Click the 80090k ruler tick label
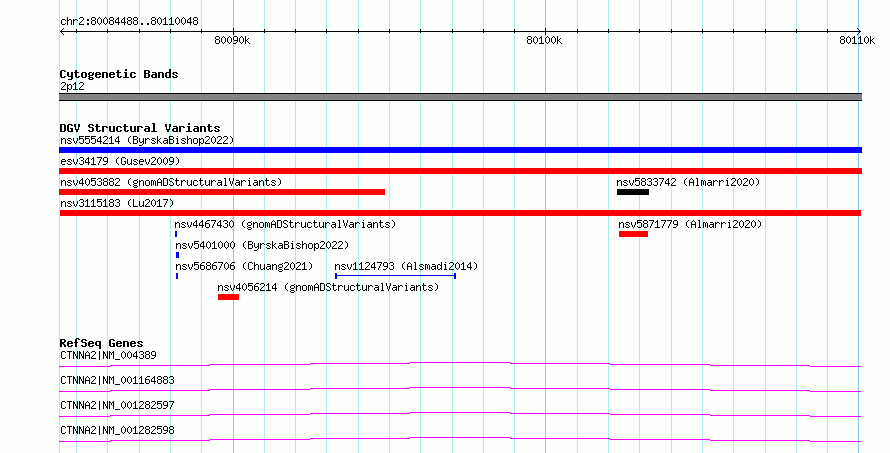Viewport: 890px width, 453px height. 232,40
